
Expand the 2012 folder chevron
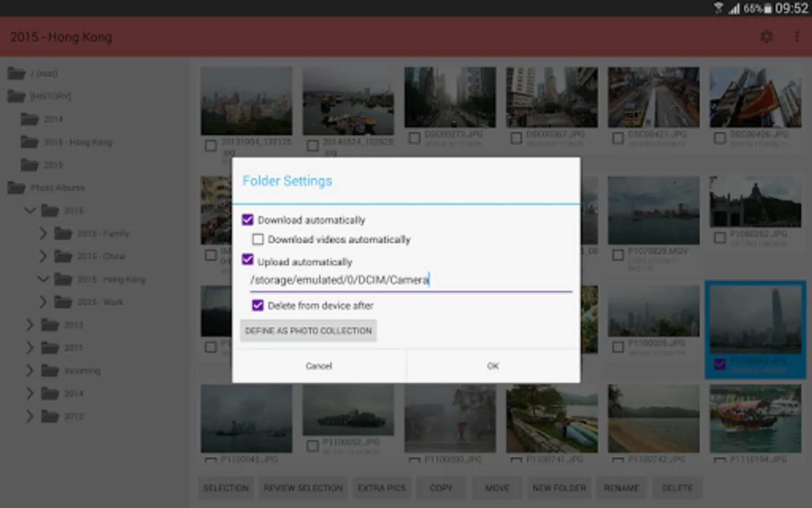(30, 416)
